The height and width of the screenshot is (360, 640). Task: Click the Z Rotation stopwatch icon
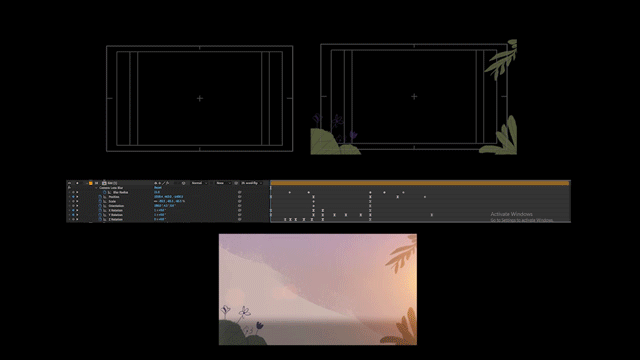(x=100, y=219)
